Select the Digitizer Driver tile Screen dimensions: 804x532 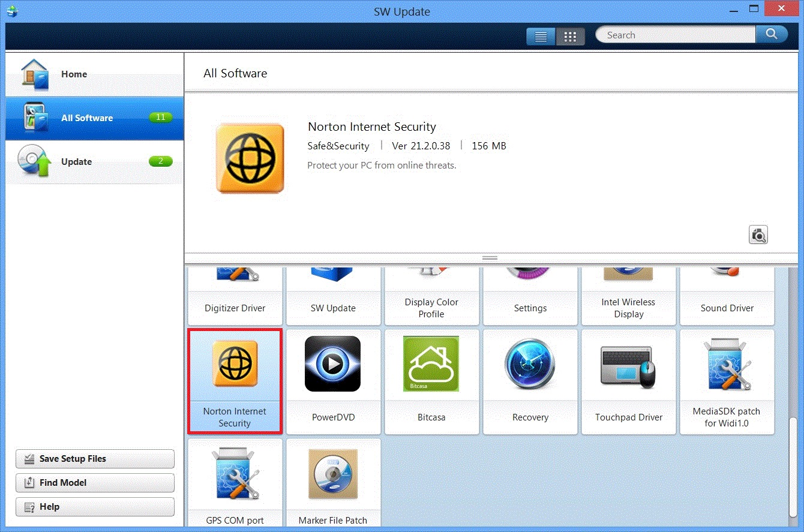pyautogui.click(x=235, y=297)
